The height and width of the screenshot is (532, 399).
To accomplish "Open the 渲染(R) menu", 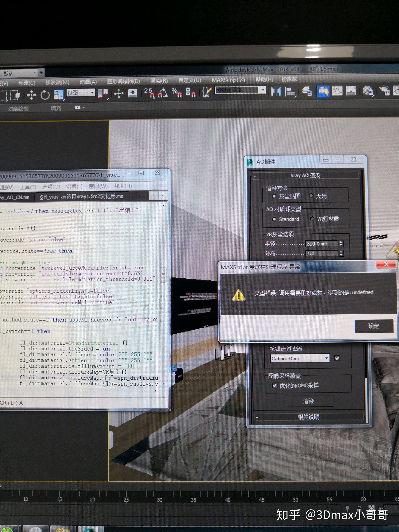I will tap(159, 81).
